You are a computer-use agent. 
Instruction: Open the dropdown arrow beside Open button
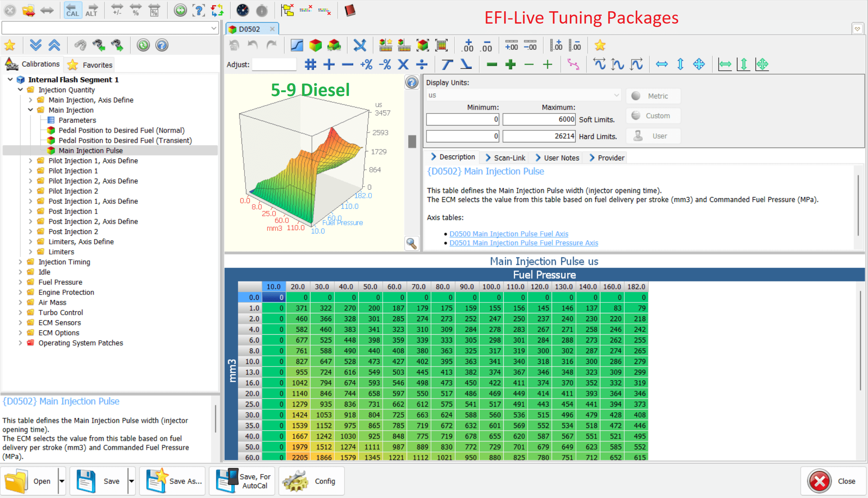pyautogui.click(x=62, y=481)
